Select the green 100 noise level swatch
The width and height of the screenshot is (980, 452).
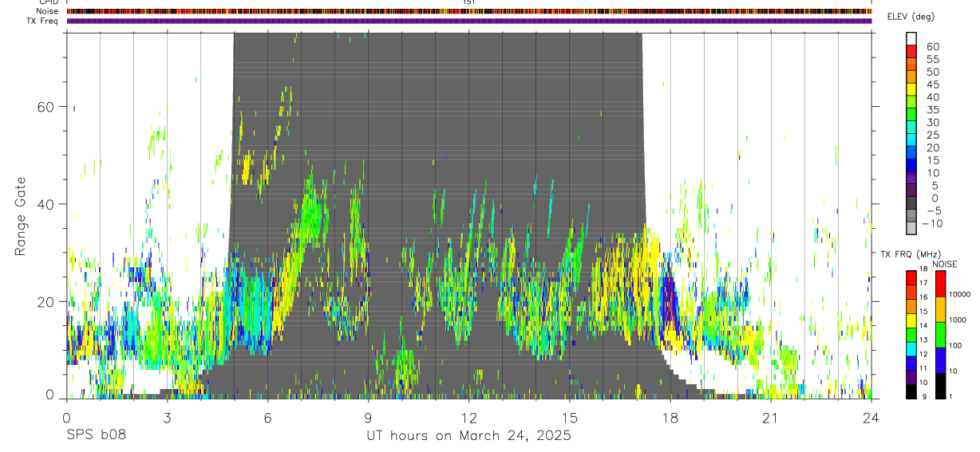[x=941, y=335]
